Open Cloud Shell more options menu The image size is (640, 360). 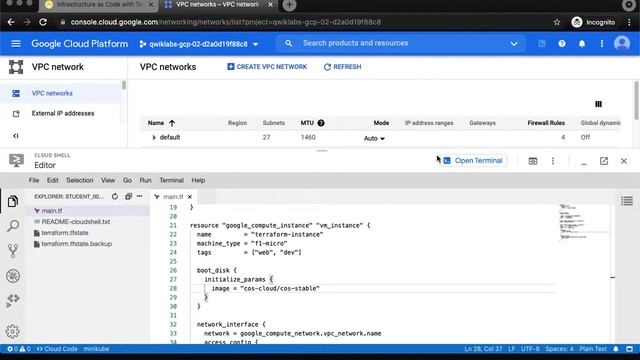[553, 161]
